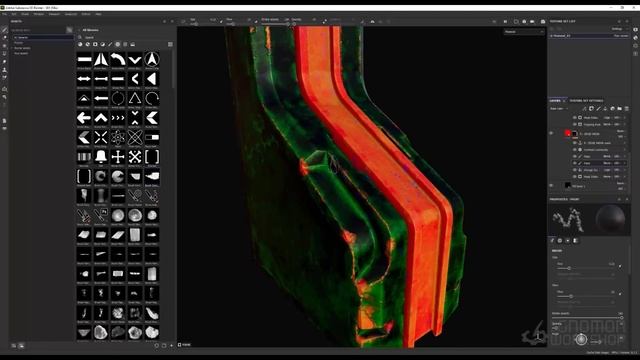Click the red layer color swatch

pyautogui.click(x=567, y=133)
